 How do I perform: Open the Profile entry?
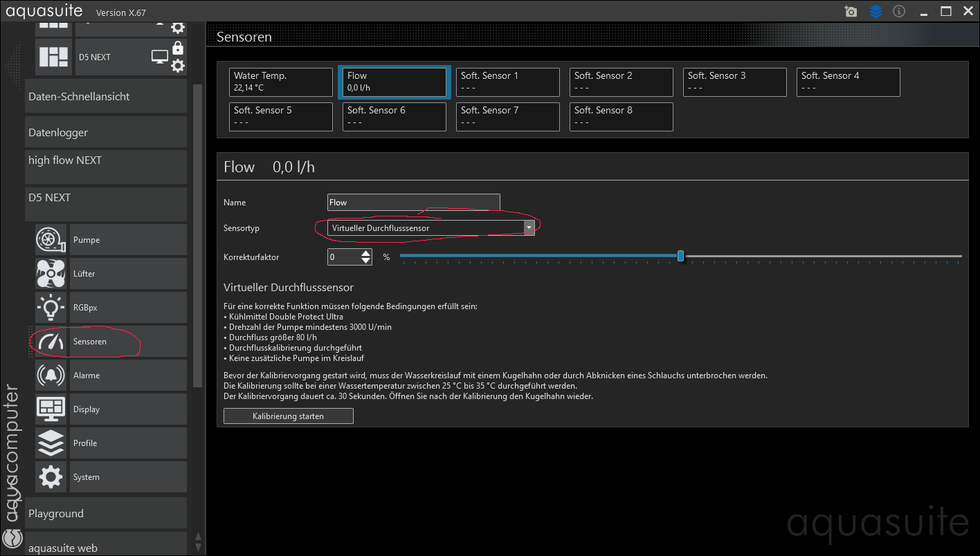[128, 443]
